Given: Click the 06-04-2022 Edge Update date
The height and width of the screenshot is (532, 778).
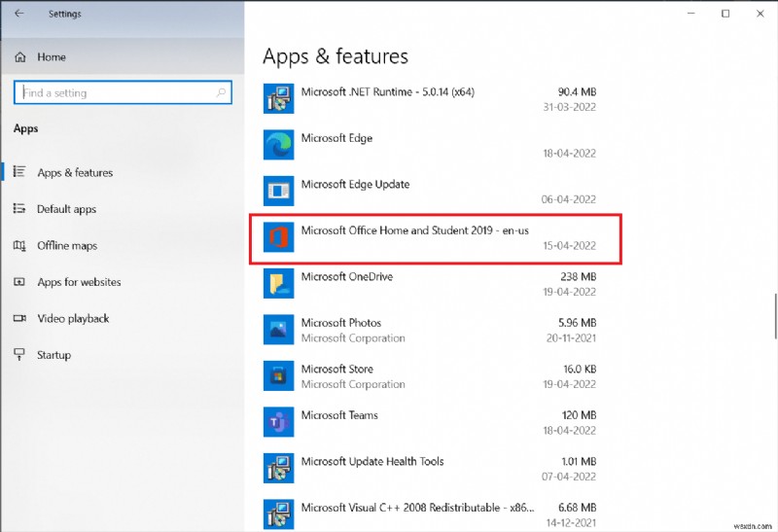Looking at the screenshot, I should 569,199.
